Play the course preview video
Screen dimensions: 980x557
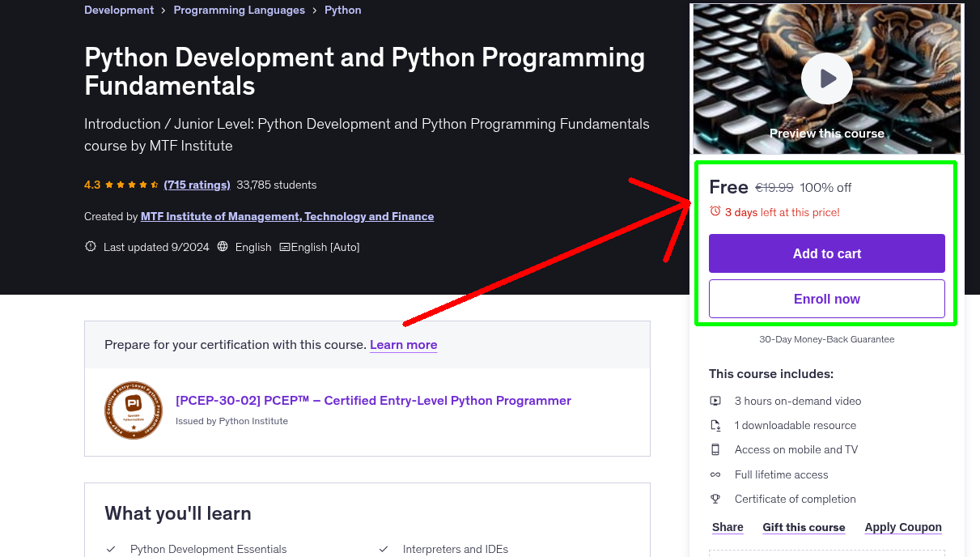pos(827,79)
